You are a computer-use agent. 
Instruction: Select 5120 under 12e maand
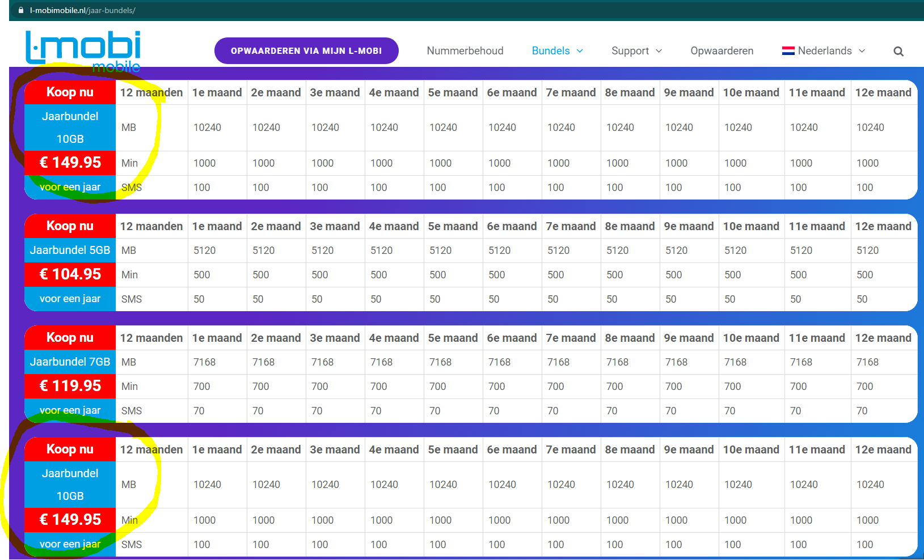point(868,251)
